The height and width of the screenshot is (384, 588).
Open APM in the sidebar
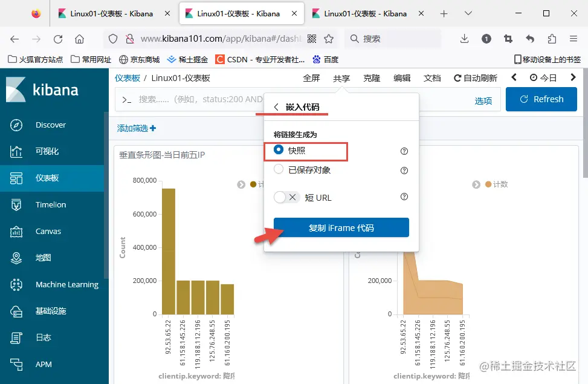(x=44, y=364)
